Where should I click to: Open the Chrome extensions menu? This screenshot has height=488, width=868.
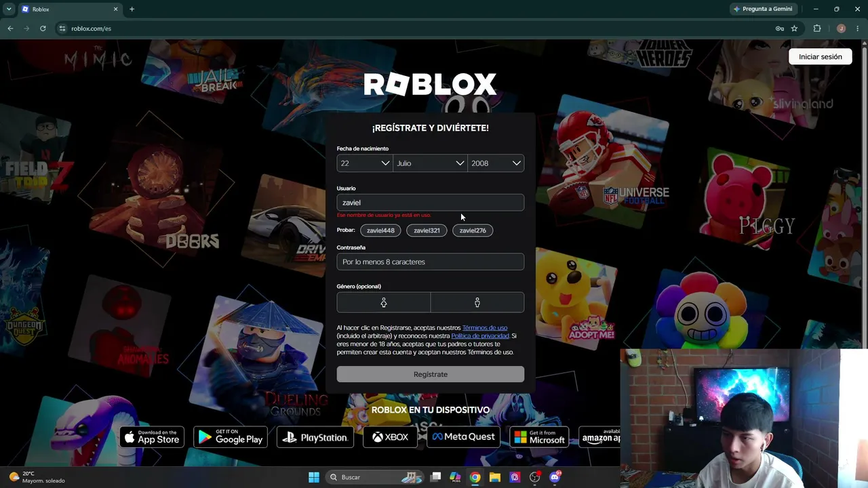coord(817,28)
